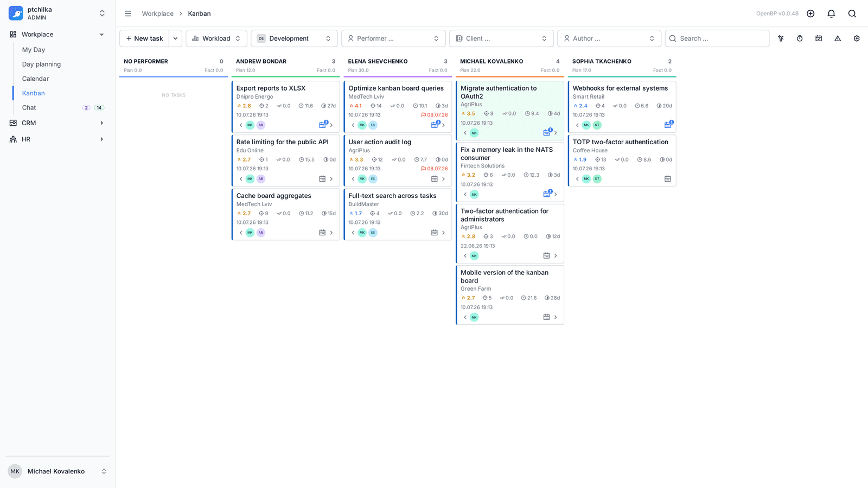Open calendar icon on Full-text search card

435,233
